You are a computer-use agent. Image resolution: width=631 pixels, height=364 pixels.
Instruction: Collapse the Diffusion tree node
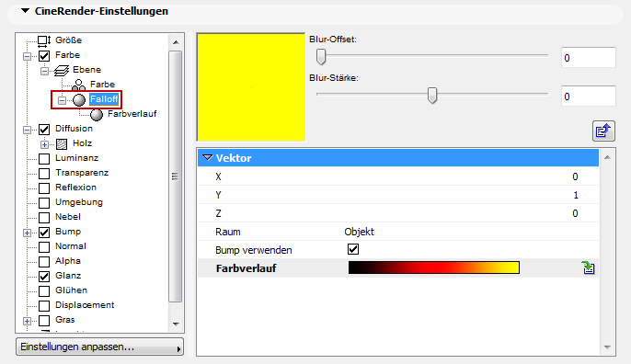[x=27, y=130]
